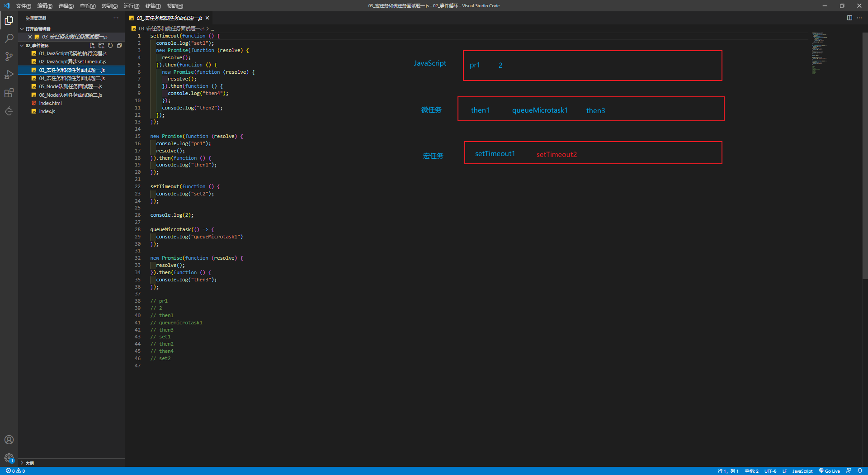Open the Explorer view in activity bar
This screenshot has width=868, height=475.
click(9, 20)
